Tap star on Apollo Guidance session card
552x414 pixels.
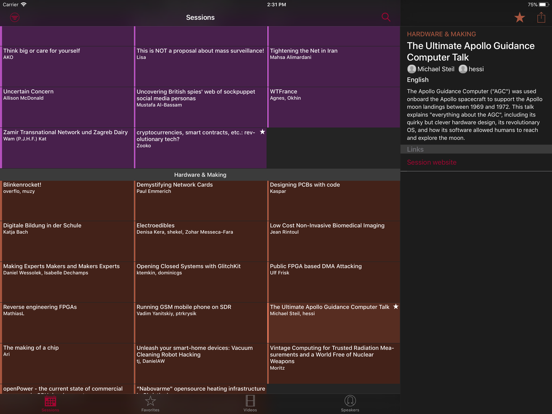tap(396, 307)
